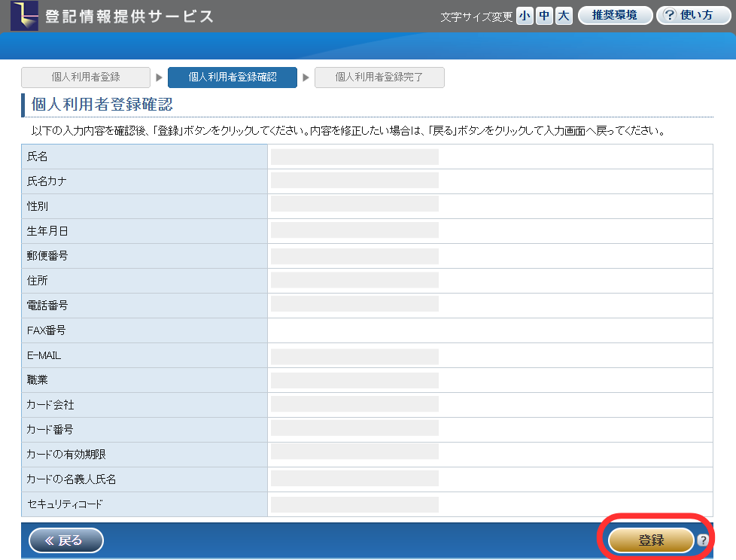
Task: Click the 登記情報提供サービス title text
Action: tap(129, 17)
